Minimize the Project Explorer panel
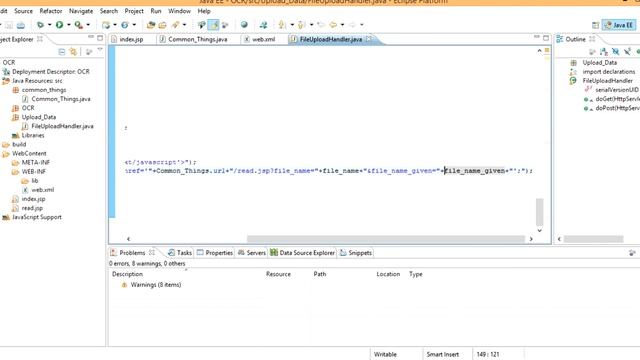Screen dimensions: 640x360 (x=91, y=38)
